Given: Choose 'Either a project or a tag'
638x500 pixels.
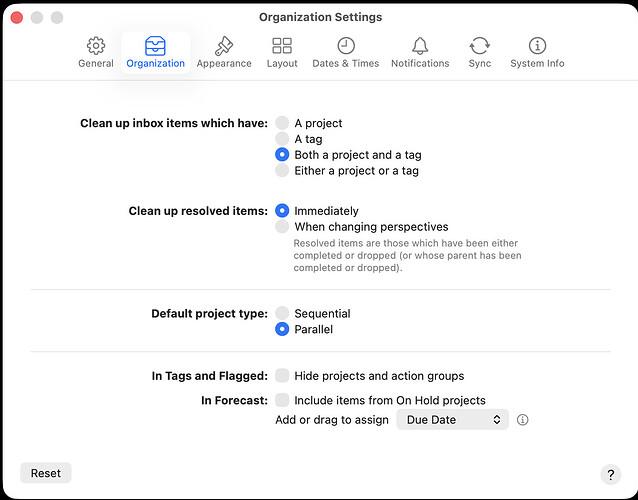Looking at the screenshot, I should tap(283, 171).
